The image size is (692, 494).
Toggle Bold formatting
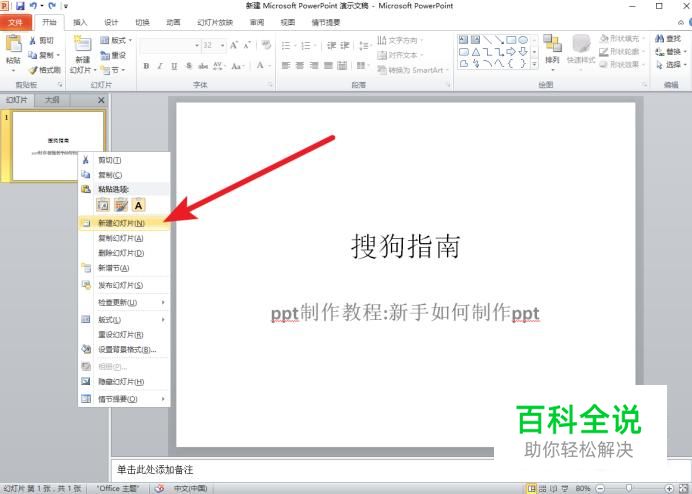coord(146,66)
